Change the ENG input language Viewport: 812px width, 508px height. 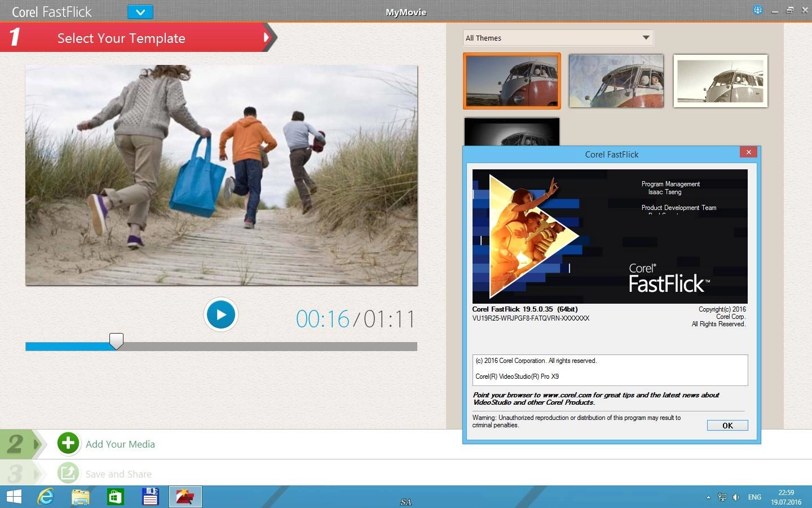[x=754, y=497]
